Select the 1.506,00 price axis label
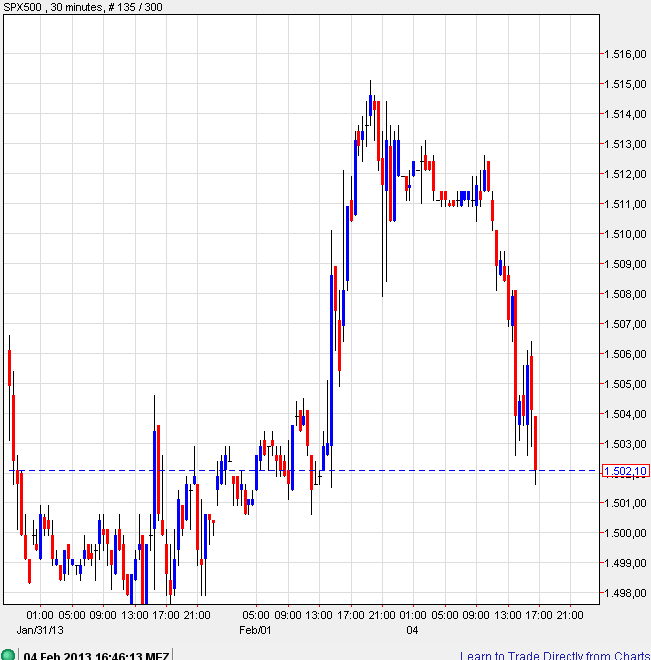Screen dimensions: 651x660 [x=625, y=354]
